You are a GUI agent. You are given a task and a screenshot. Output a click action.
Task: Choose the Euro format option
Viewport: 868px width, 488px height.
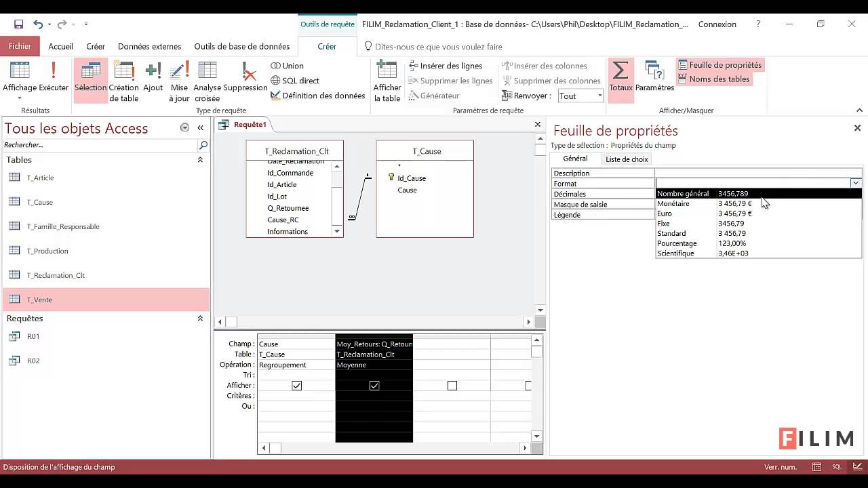(758, 213)
